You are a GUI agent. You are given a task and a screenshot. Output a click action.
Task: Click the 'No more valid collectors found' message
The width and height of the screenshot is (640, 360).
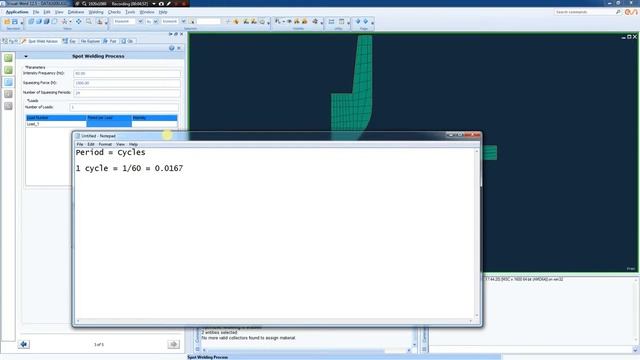(x=248, y=338)
